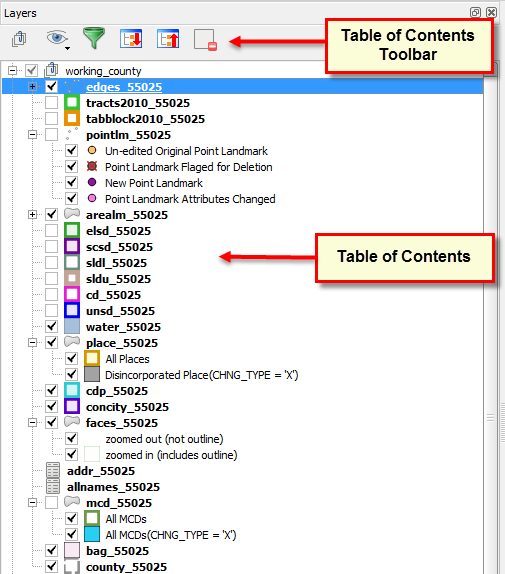
Task: Click the cyan All MCDs CHNG_TYPE swatch
Action: pyautogui.click(x=92, y=534)
